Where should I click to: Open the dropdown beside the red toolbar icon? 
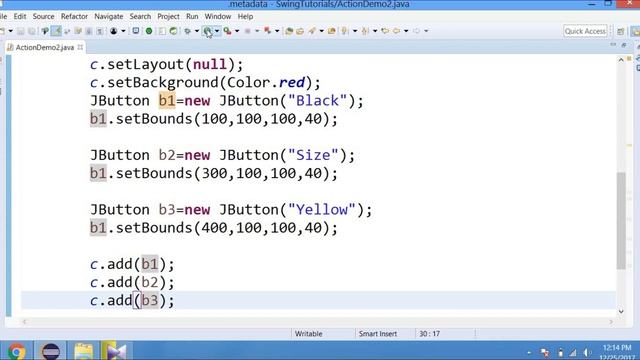click(x=277, y=31)
